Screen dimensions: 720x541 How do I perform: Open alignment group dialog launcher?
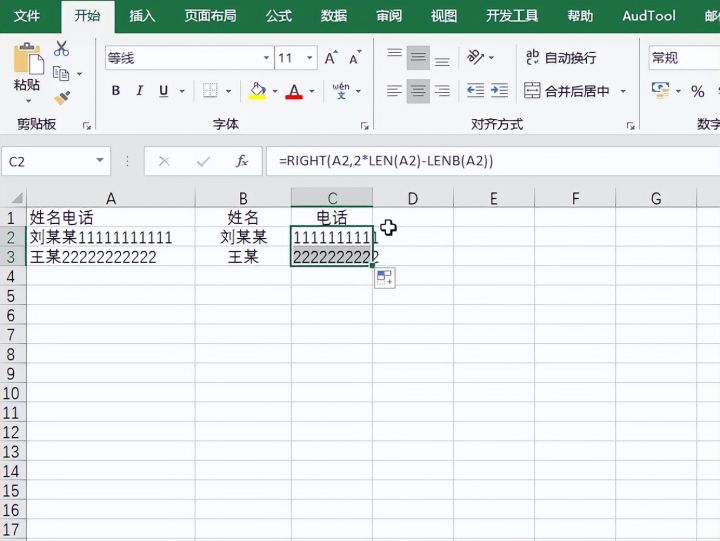(630, 126)
